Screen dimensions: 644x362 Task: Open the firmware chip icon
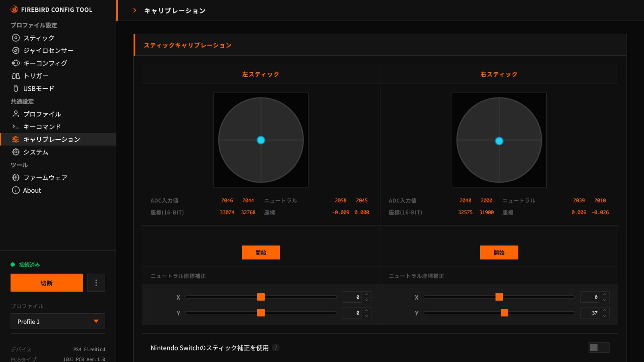tap(16, 178)
